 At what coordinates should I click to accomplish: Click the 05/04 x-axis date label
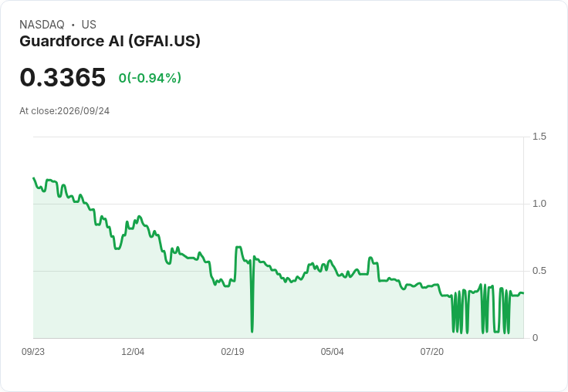point(332,352)
